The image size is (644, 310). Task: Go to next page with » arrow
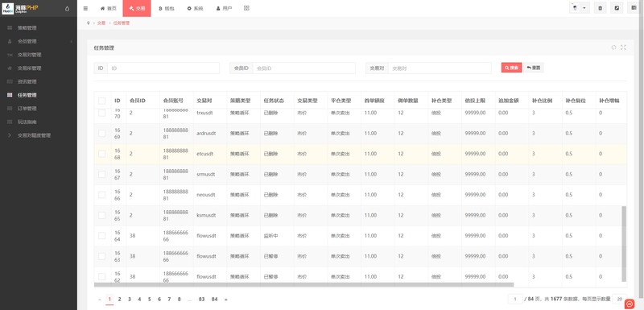coord(226,300)
